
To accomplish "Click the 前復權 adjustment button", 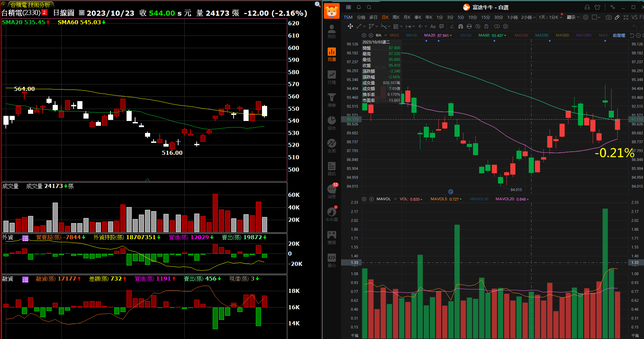I will point(619,35).
